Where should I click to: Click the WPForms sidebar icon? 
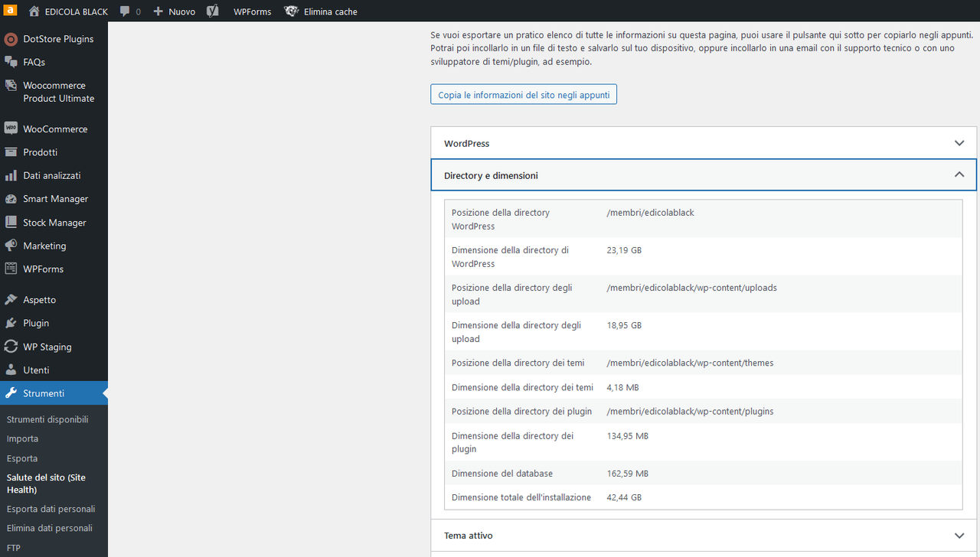(11, 269)
